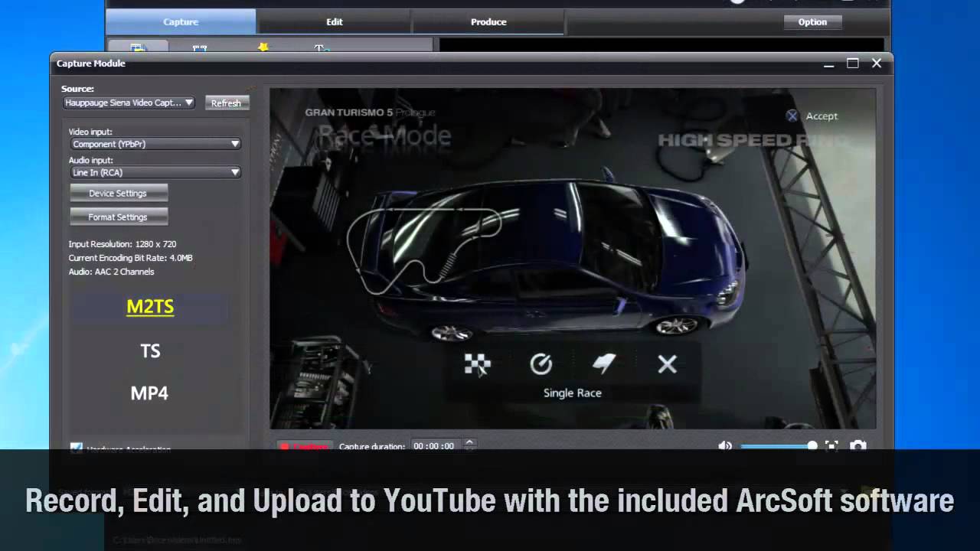
Task: Take a snapshot with the camera icon
Action: (858, 445)
